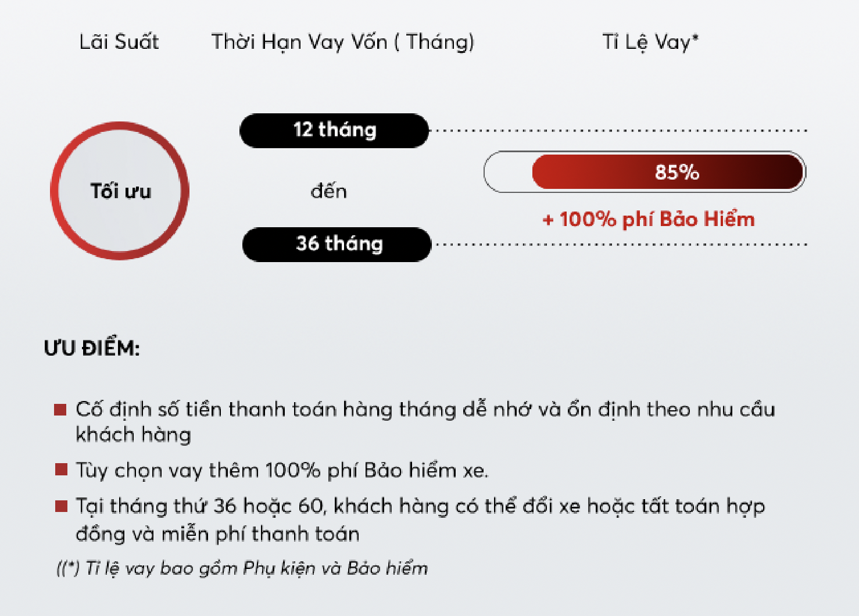Click the "Thời Hạn Vay Vốn ( Tháng)" heading

tap(343, 42)
